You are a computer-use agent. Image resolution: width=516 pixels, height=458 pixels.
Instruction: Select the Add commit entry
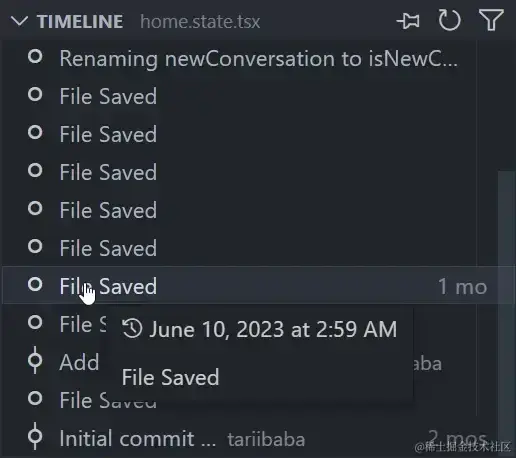tap(79, 362)
